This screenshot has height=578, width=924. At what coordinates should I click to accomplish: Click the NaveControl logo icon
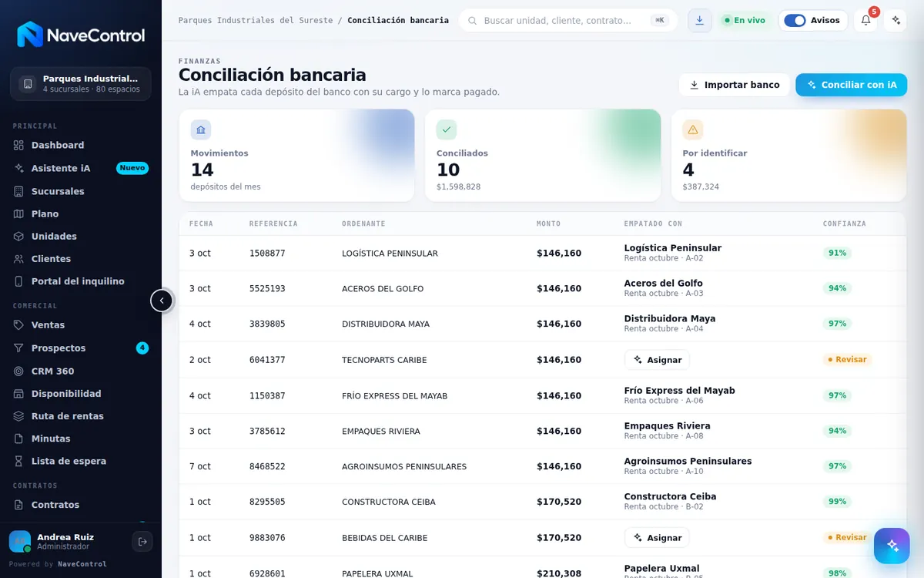pos(30,35)
